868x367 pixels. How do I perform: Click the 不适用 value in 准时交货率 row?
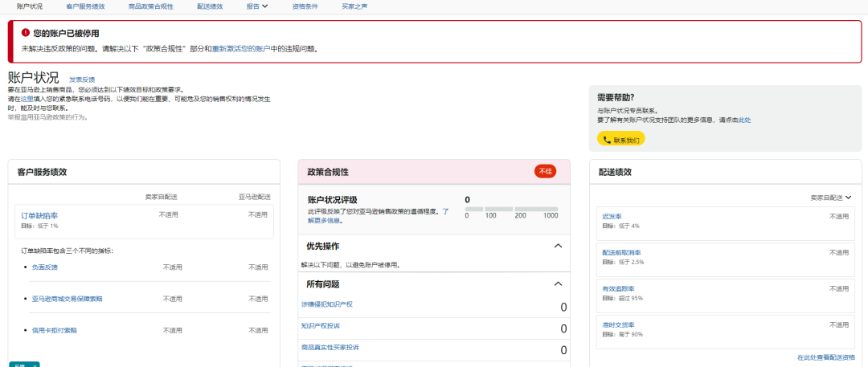839,325
